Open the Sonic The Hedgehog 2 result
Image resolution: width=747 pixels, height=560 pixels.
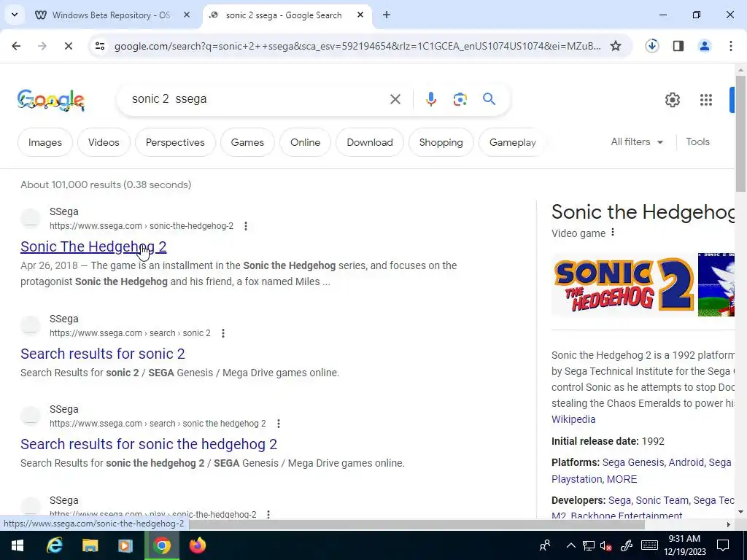pos(93,246)
